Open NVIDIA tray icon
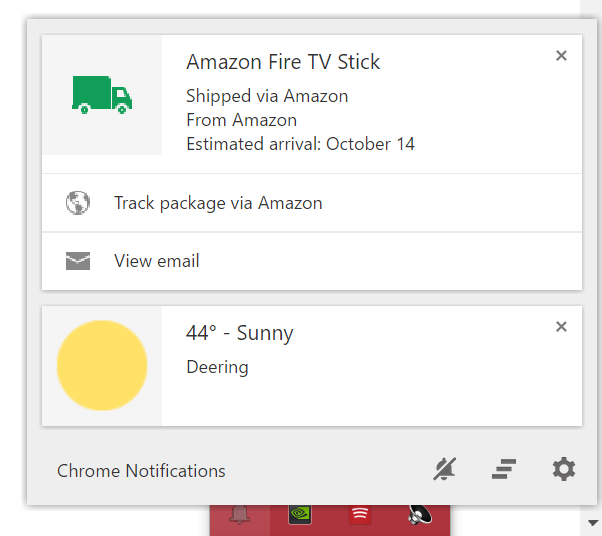Viewport: 602px width, 536px height. coord(299,516)
